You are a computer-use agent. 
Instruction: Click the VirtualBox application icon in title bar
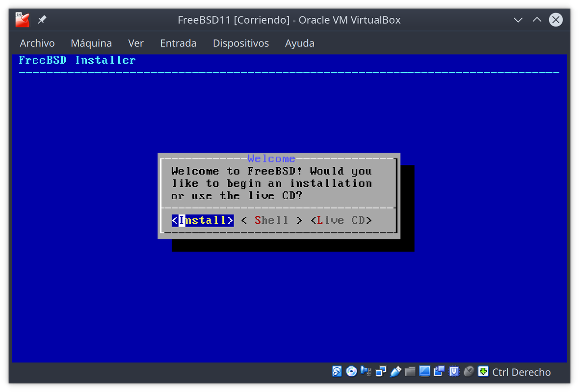click(x=22, y=20)
